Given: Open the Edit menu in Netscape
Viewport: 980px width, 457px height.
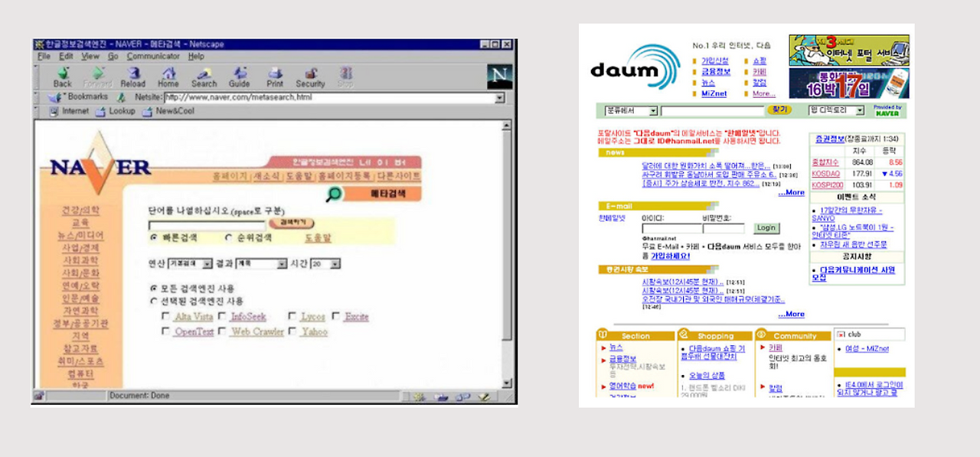Looking at the screenshot, I should pyautogui.click(x=67, y=57).
